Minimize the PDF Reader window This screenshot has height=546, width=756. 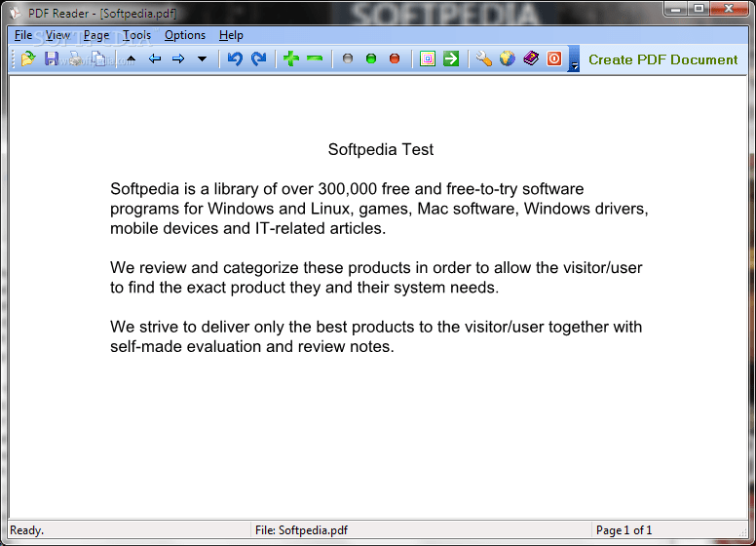676,9
